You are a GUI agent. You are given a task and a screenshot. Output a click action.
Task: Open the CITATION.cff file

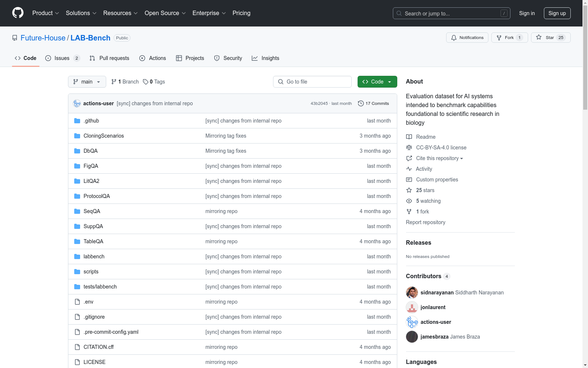(98, 347)
